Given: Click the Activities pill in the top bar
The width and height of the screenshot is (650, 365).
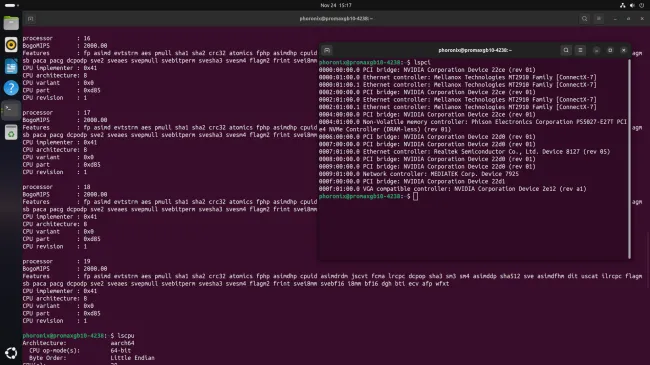Looking at the screenshot, I should (x=12, y=5).
